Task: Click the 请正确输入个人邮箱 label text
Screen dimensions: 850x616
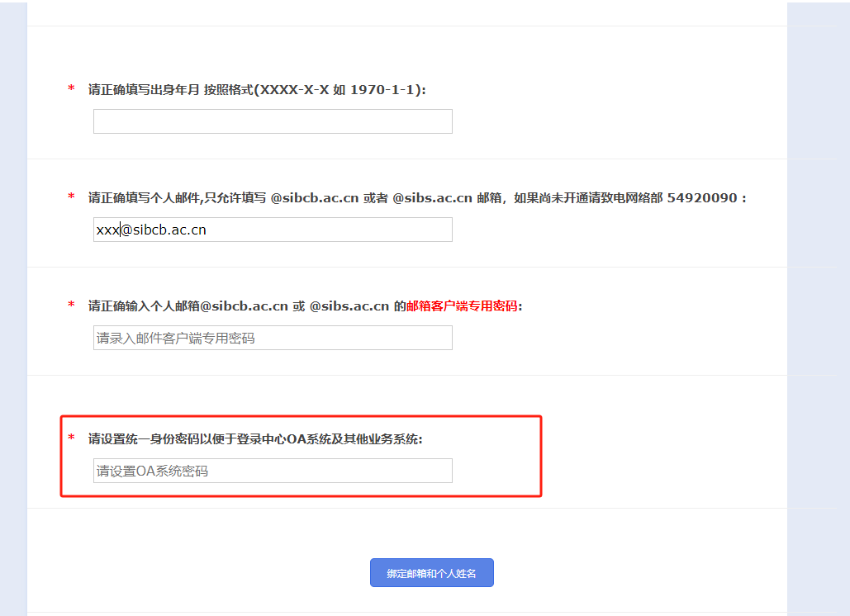Action: (144, 306)
